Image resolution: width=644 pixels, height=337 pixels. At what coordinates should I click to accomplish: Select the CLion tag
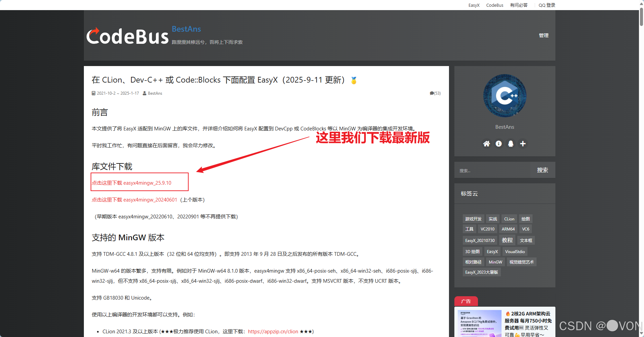[x=509, y=219]
